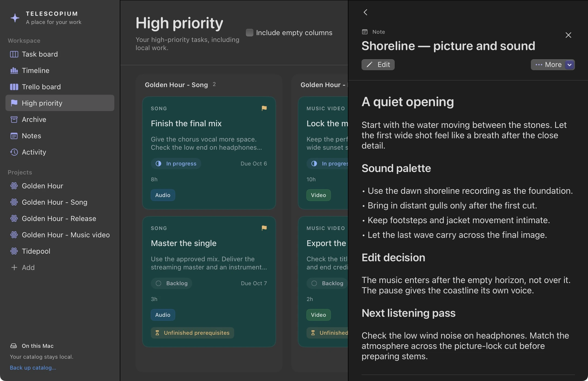Click In progress status on Finish the final mix
Screen dimensions: 588x381
[x=176, y=164]
